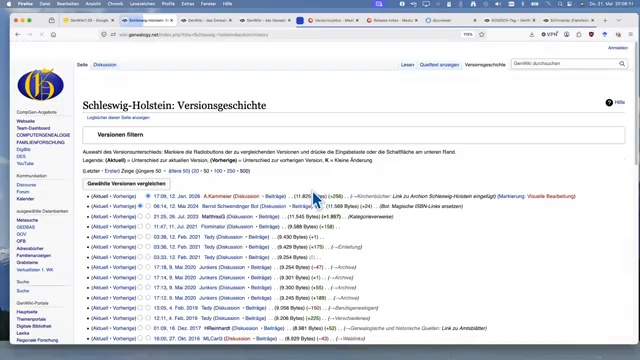Open Metasuche in the sidebar
Screen dimensions: 640x360
point(27,220)
